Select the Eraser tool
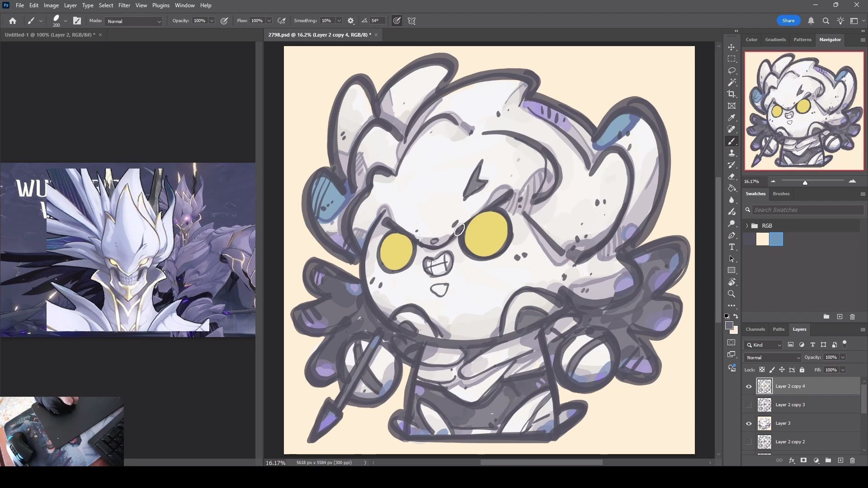The image size is (868, 488). point(731,177)
